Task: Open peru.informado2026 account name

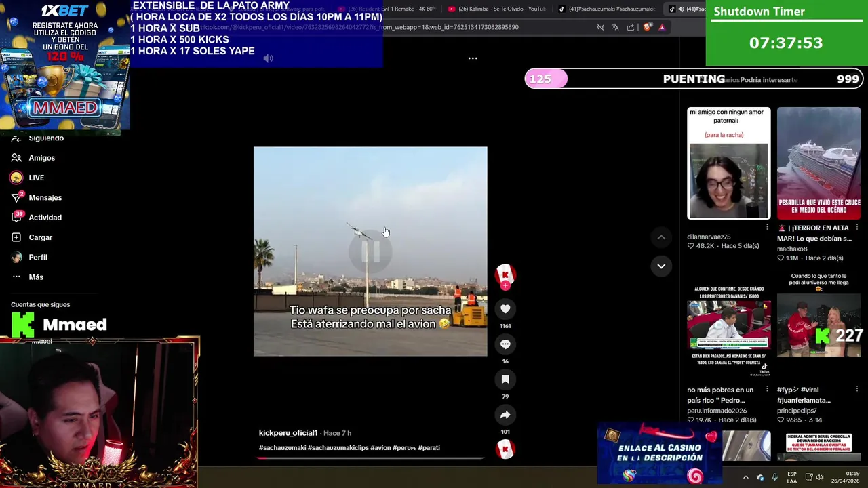Action: coord(717,411)
